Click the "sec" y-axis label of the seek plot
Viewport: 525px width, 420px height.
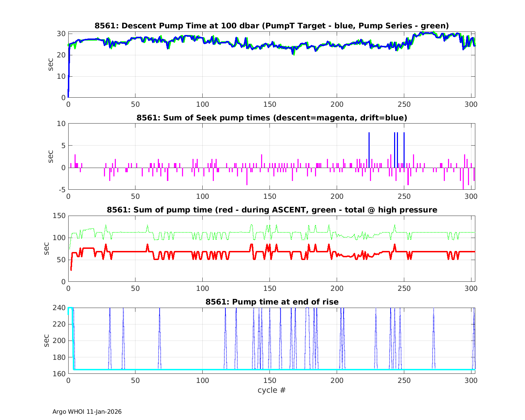click(51, 157)
